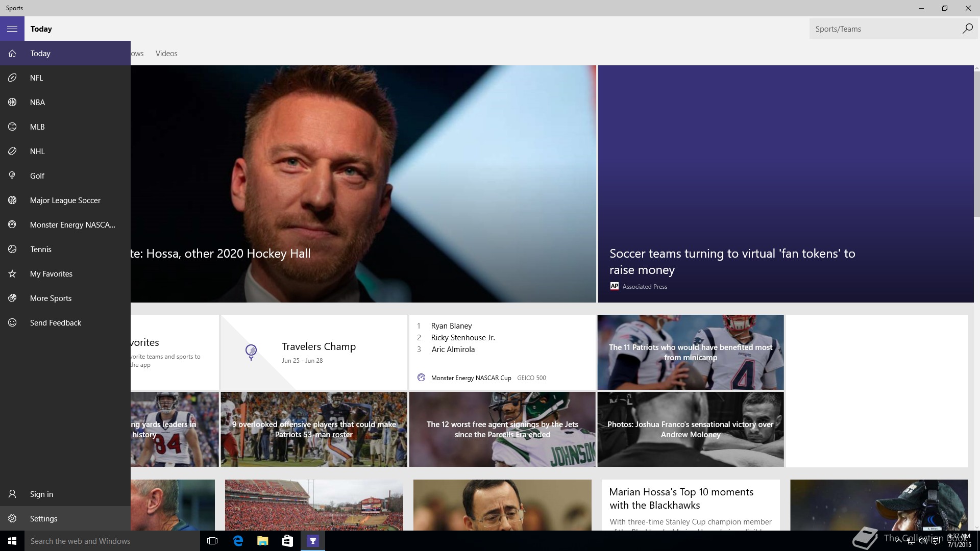Open 9 overlooked offensive players thumbnail
The image size is (980, 551).
[x=314, y=429]
